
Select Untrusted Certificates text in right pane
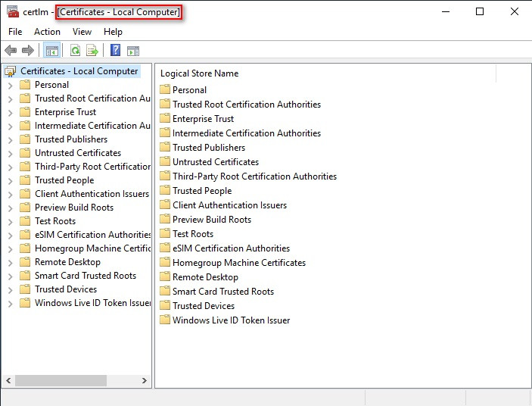point(216,161)
